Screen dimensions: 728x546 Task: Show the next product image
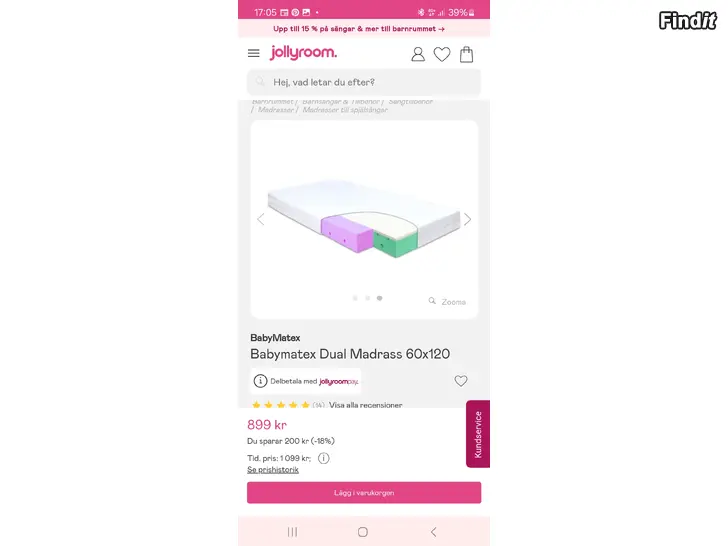point(468,219)
